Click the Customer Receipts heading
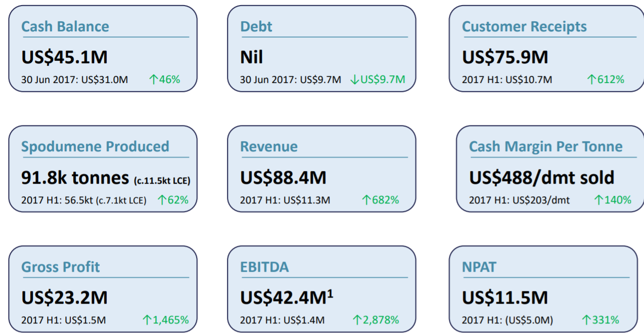This screenshot has height=335, width=644. tap(525, 27)
